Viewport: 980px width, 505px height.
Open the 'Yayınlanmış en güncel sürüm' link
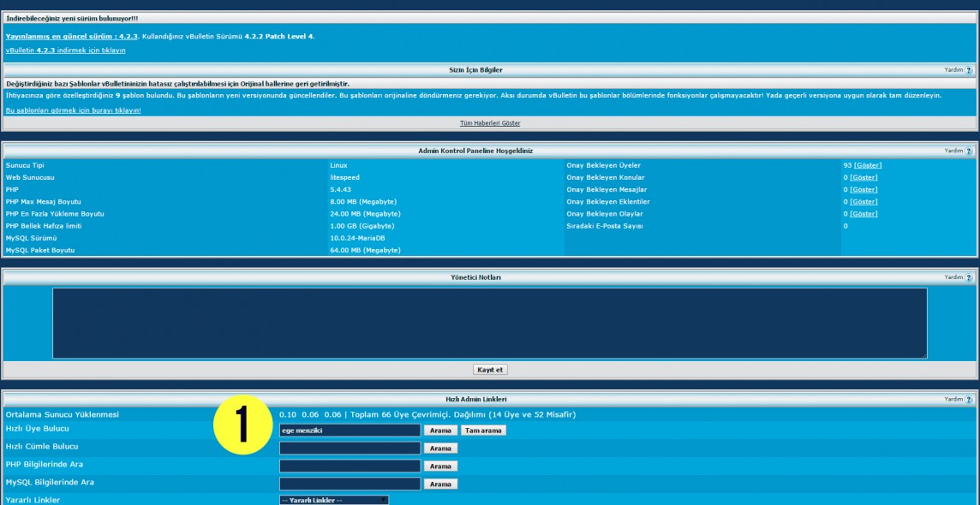(x=60, y=36)
